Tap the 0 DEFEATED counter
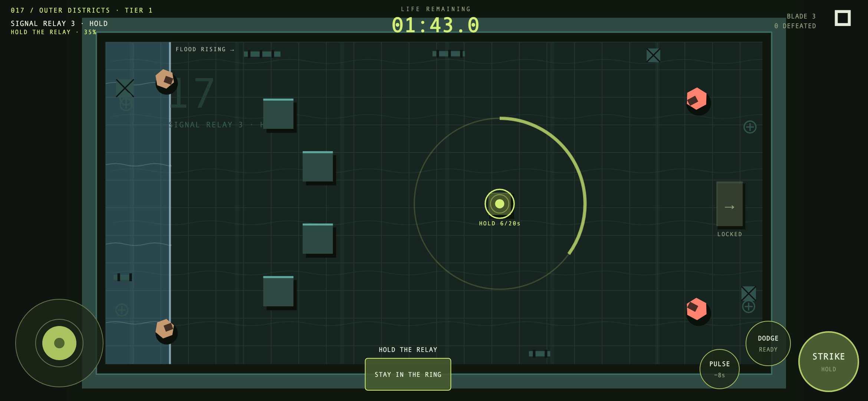 (x=795, y=26)
